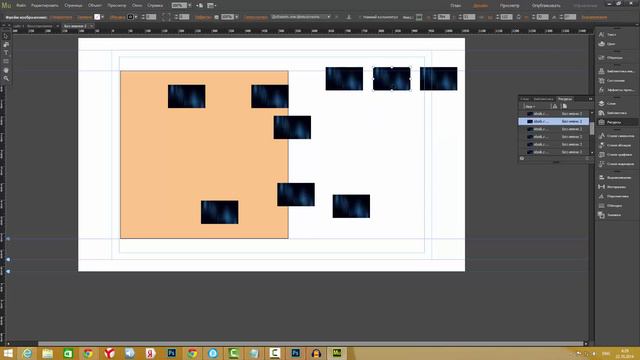This screenshot has width=640, height=360.
Task: Toggle the footer checkbox in control bar
Action: 360,17
